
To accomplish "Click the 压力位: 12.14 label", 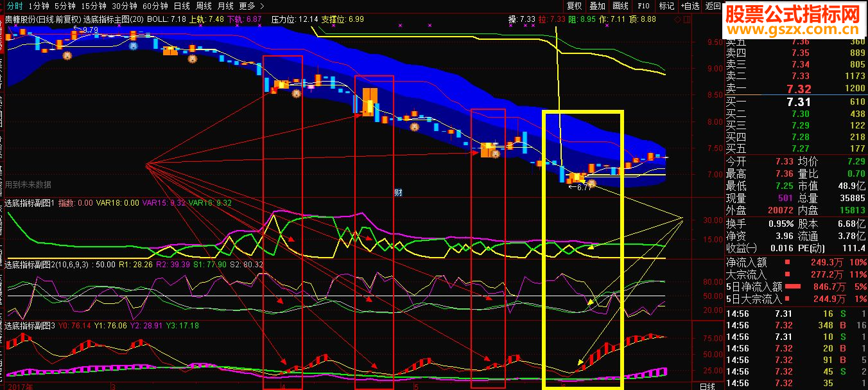I will (295, 19).
